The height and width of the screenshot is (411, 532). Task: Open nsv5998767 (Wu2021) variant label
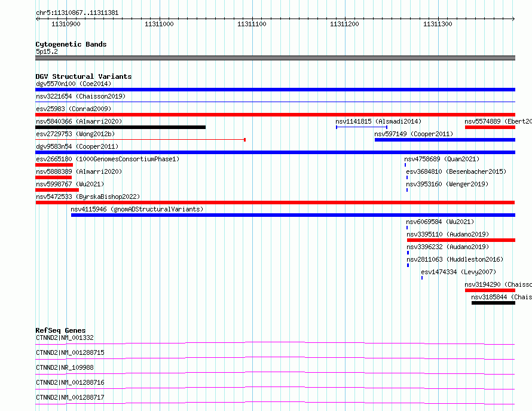tap(70, 184)
